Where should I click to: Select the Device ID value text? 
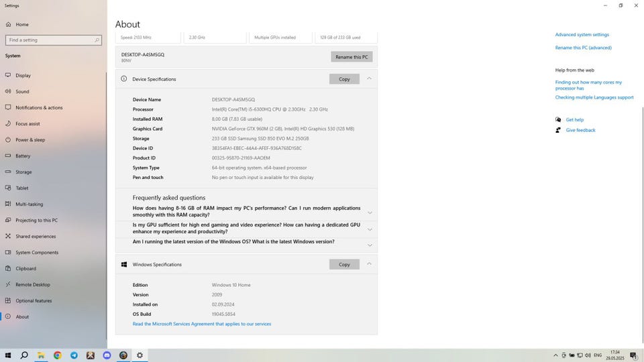coord(257,148)
